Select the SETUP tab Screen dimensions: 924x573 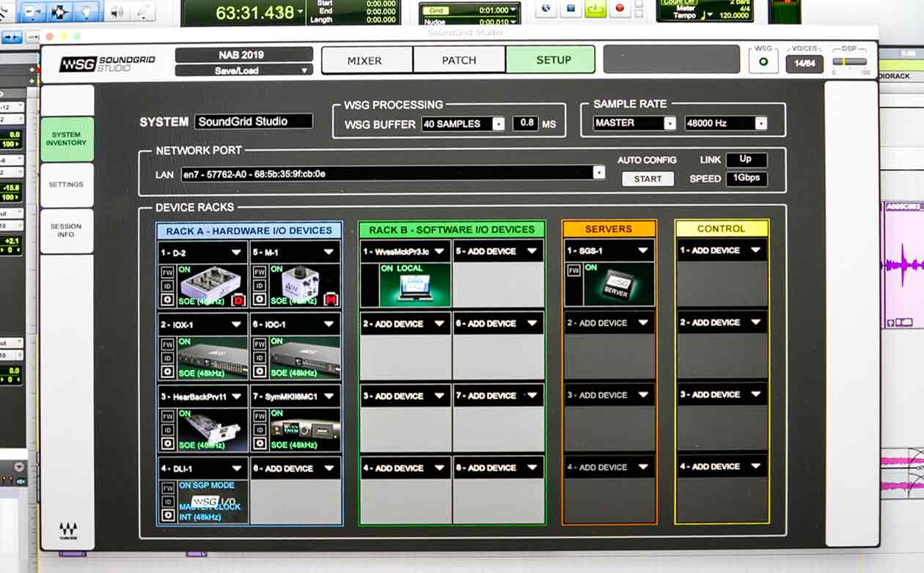click(551, 60)
